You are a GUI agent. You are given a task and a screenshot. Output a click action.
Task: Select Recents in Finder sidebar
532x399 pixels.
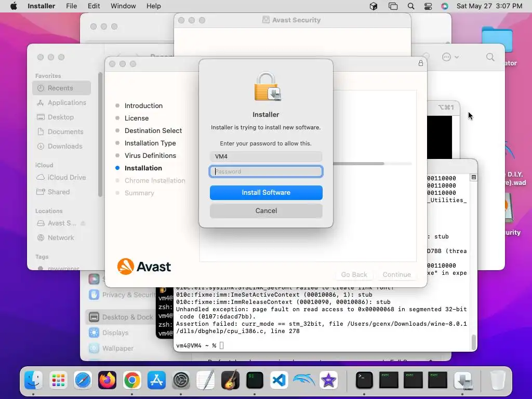point(61,88)
